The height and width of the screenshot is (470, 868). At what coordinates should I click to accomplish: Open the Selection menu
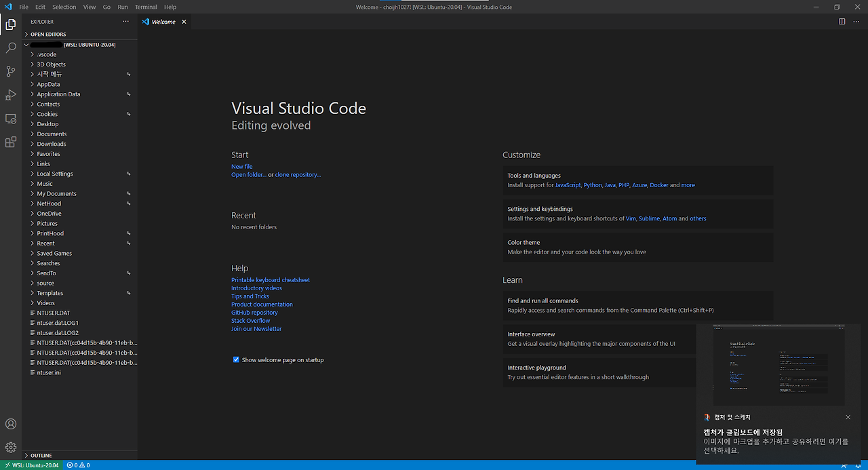click(64, 7)
